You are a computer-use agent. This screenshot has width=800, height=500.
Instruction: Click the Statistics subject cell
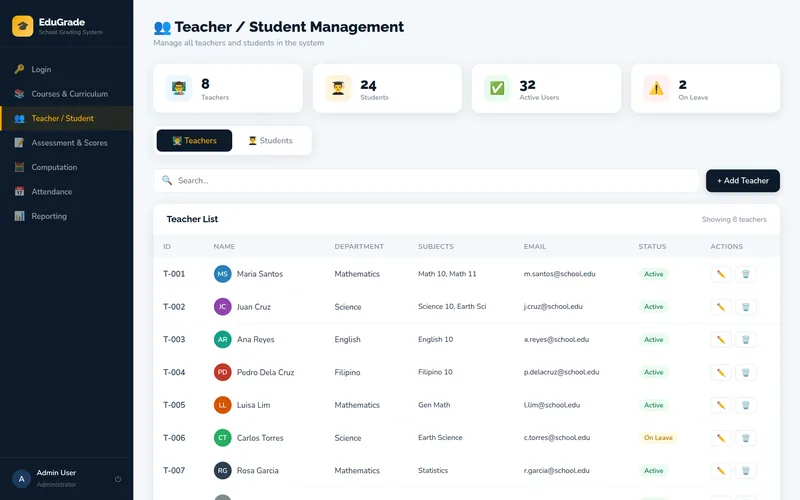click(x=433, y=470)
